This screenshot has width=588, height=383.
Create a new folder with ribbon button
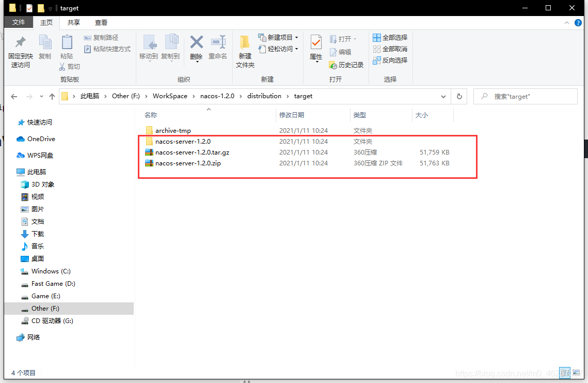[245, 52]
